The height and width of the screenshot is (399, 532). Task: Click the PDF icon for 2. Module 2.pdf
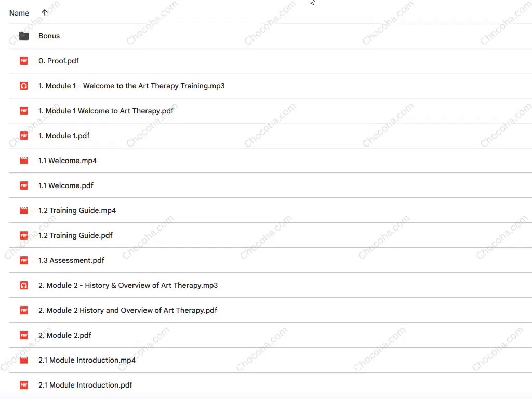pyautogui.click(x=23, y=335)
